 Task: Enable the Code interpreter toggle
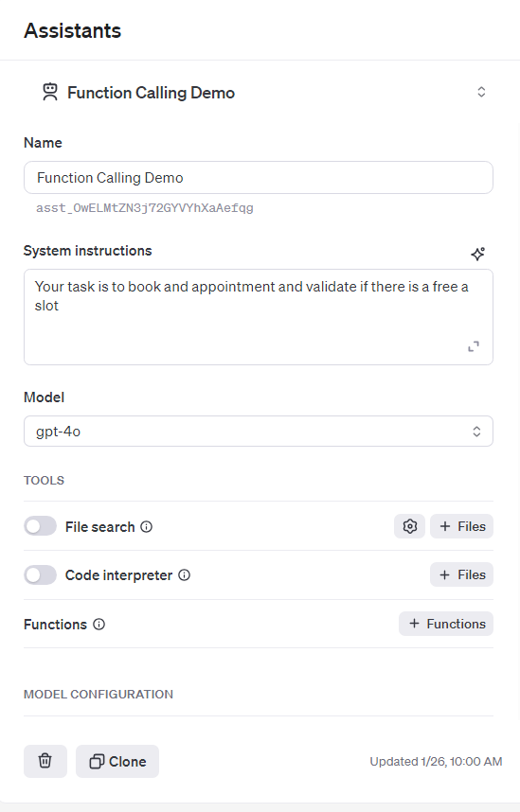[x=40, y=574]
